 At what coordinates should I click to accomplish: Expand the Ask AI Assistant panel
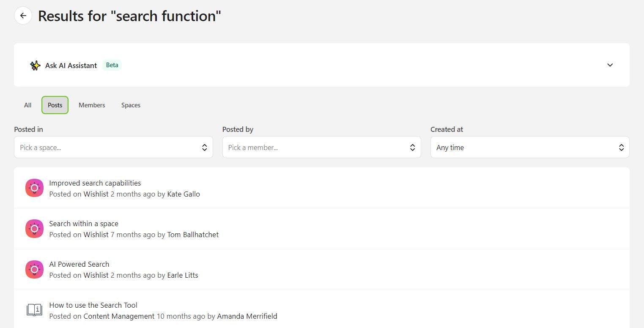610,65
